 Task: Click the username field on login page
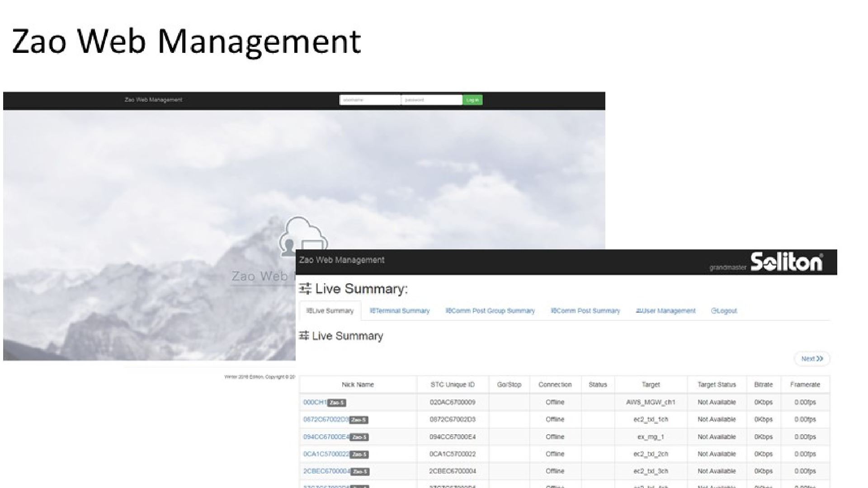tap(370, 100)
